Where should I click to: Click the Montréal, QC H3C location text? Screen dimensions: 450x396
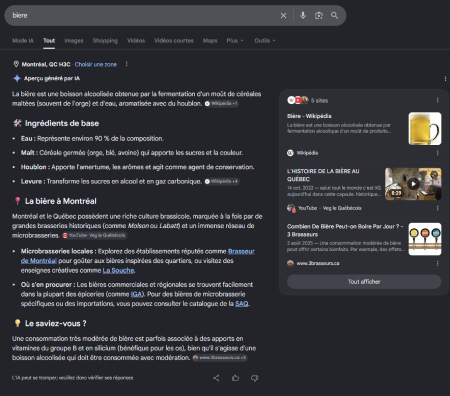pos(46,64)
